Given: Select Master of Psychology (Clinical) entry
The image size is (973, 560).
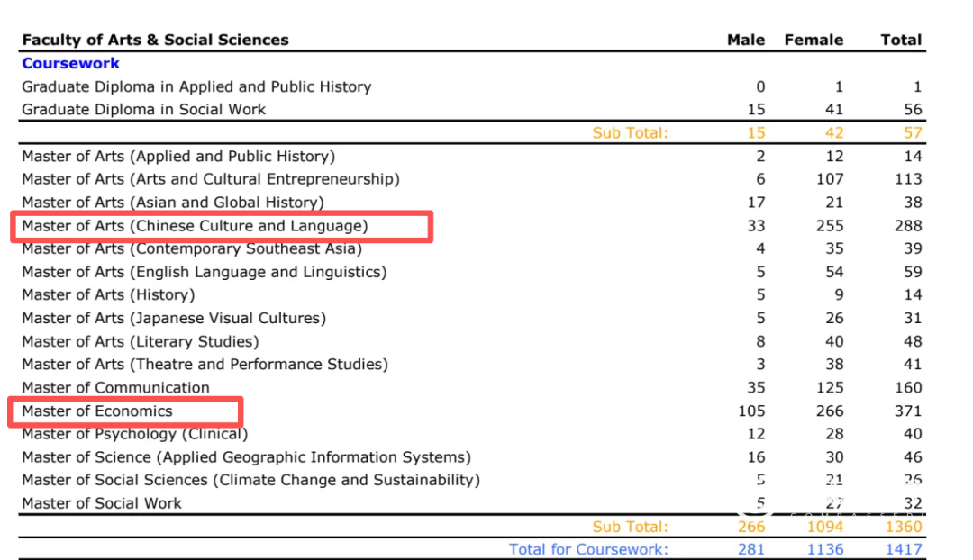Looking at the screenshot, I should 134,434.
